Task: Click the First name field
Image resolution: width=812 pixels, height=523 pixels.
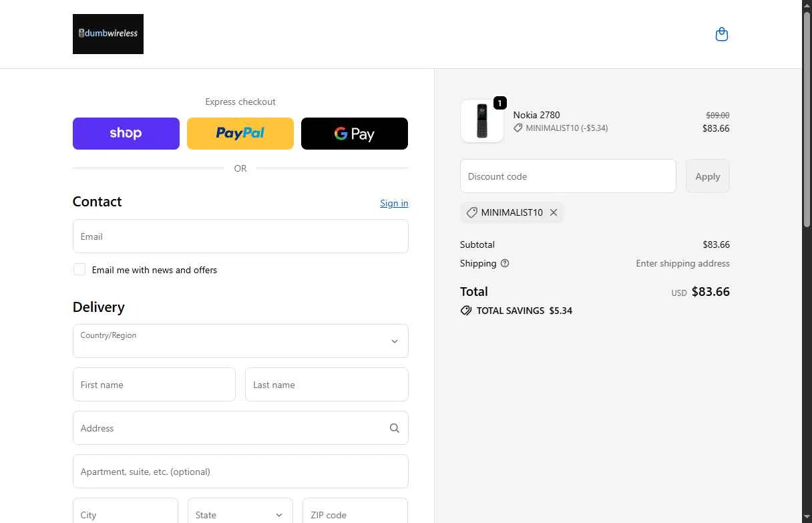Action: click(154, 385)
